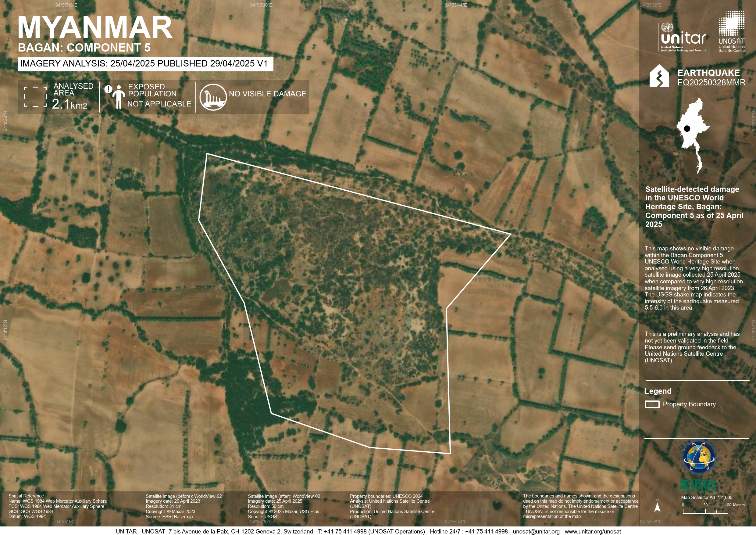This screenshot has height=535, width=756.
Task: Click the dashed analysed area icon
Action: pos(35,97)
